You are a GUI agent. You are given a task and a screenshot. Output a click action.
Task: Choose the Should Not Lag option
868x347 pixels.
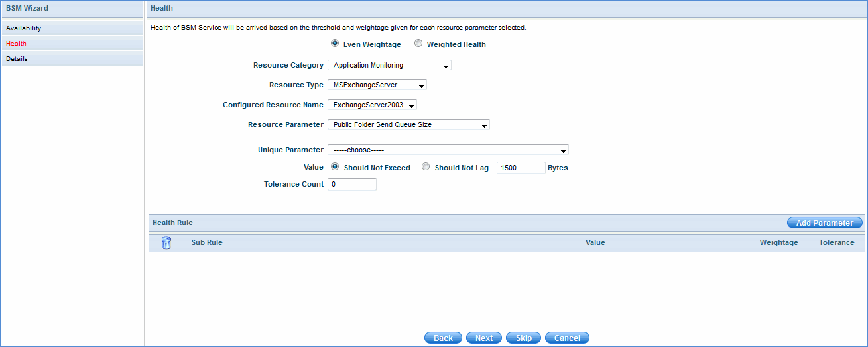[426, 167]
